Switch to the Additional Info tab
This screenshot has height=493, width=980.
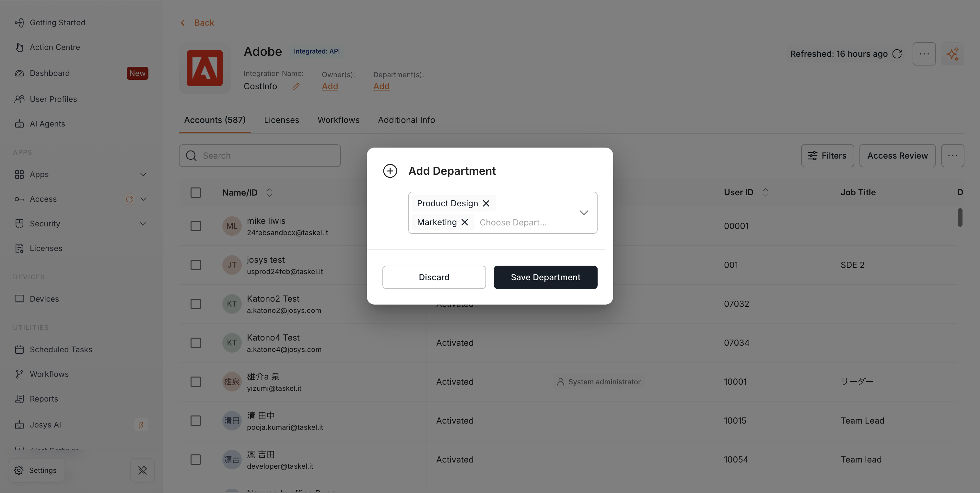pyautogui.click(x=406, y=120)
